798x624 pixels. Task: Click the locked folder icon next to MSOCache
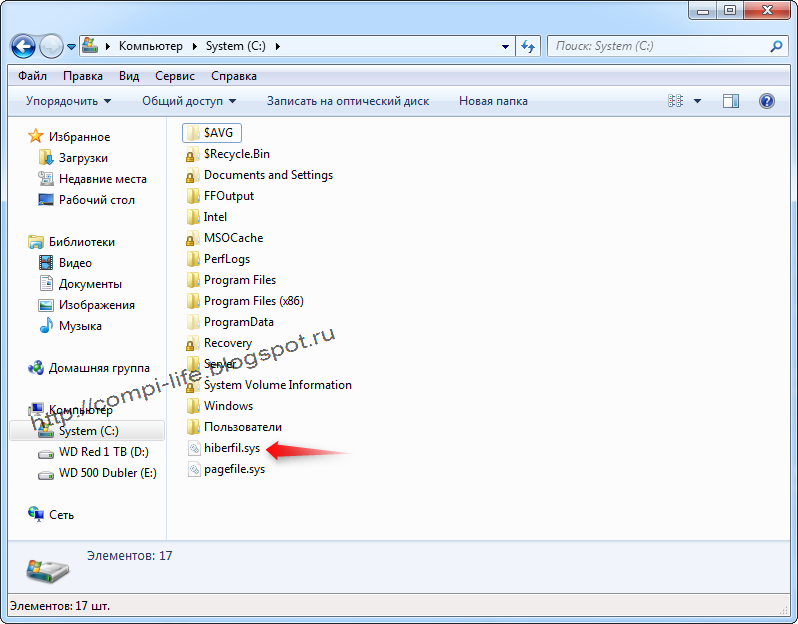[x=192, y=238]
